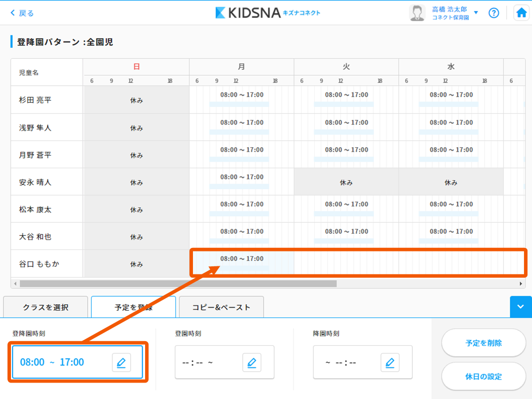532x399 pixels.
Task: Click right arrow of horizontal scrollbar
Action: click(521, 284)
